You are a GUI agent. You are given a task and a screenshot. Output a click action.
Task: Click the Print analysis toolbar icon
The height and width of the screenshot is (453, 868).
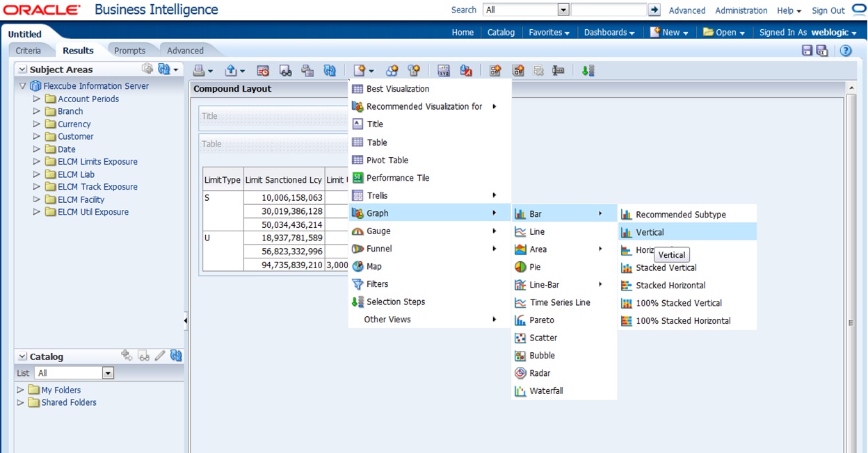(199, 70)
